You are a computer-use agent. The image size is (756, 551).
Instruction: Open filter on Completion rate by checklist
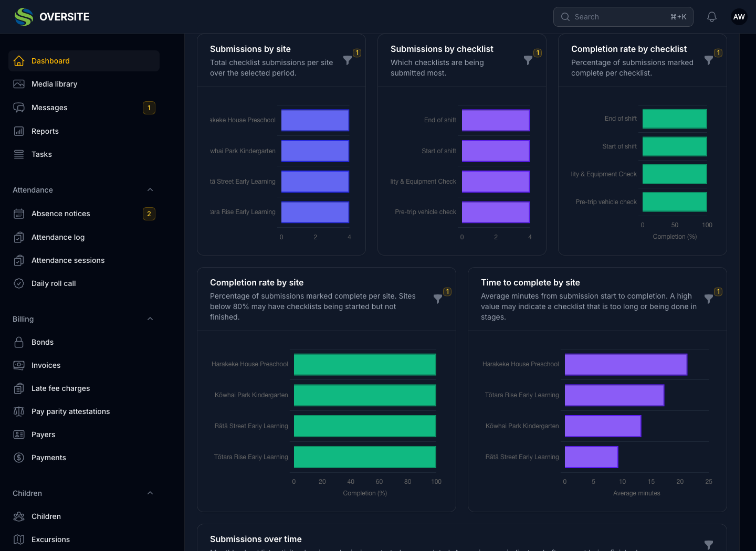709,60
